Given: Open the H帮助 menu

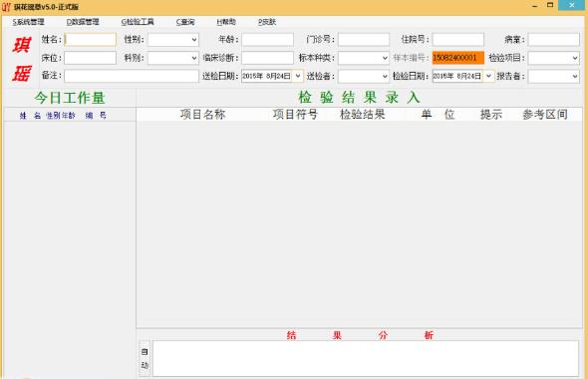Looking at the screenshot, I should click(x=226, y=22).
